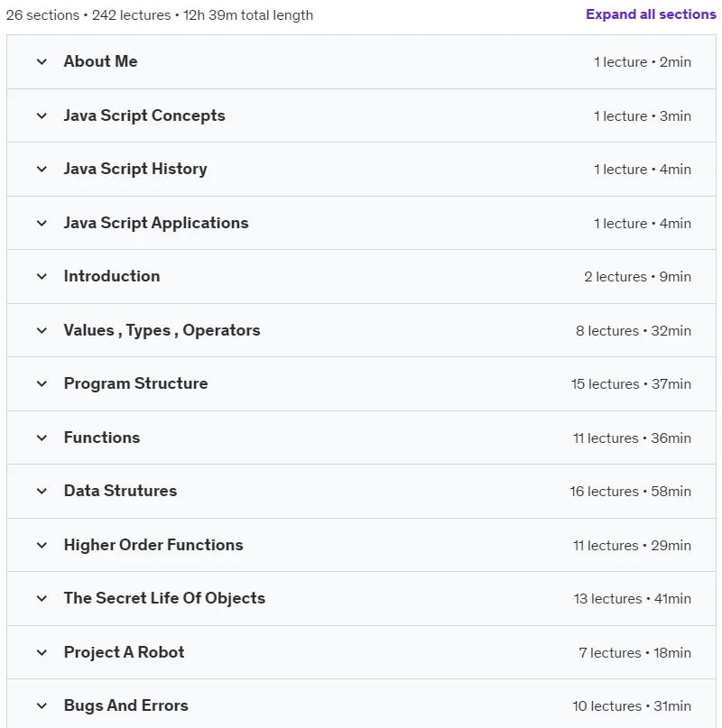
Task: Click the 11 lectures • 29min row info
Action: [x=632, y=545]
